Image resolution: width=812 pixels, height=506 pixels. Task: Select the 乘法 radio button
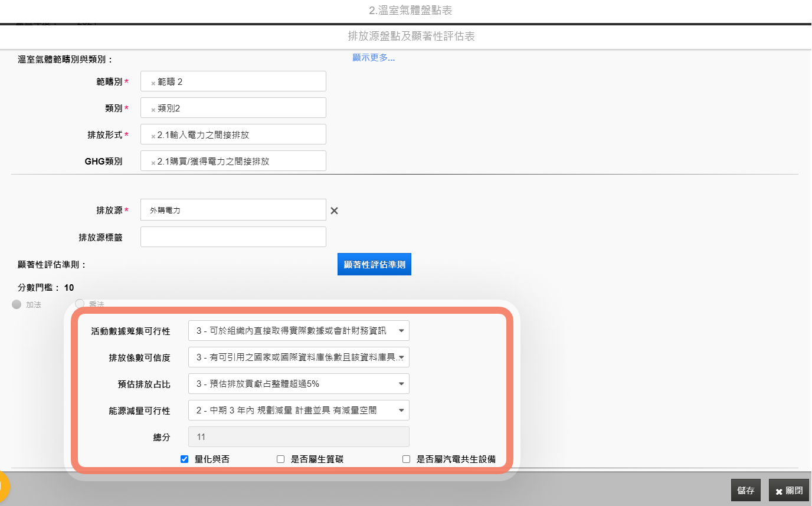80,304
